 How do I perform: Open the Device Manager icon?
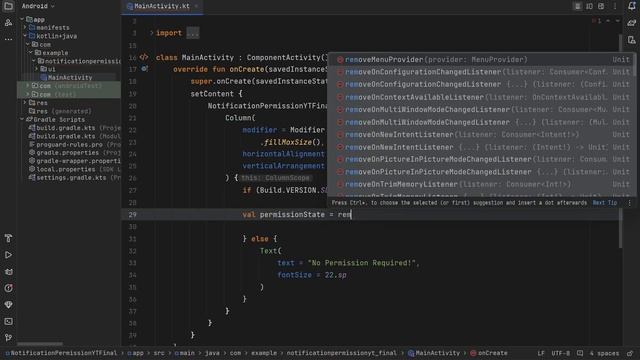(631, 40)
